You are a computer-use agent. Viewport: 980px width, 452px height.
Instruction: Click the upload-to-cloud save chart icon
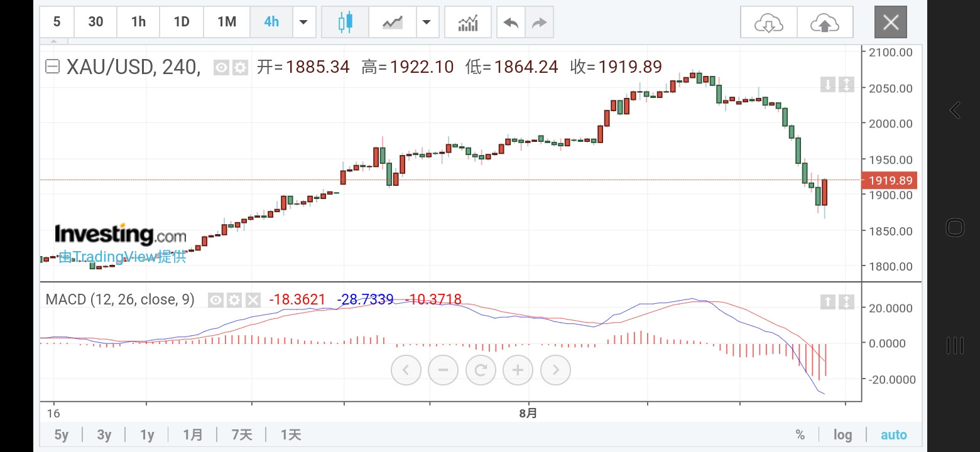pos(825,23)
